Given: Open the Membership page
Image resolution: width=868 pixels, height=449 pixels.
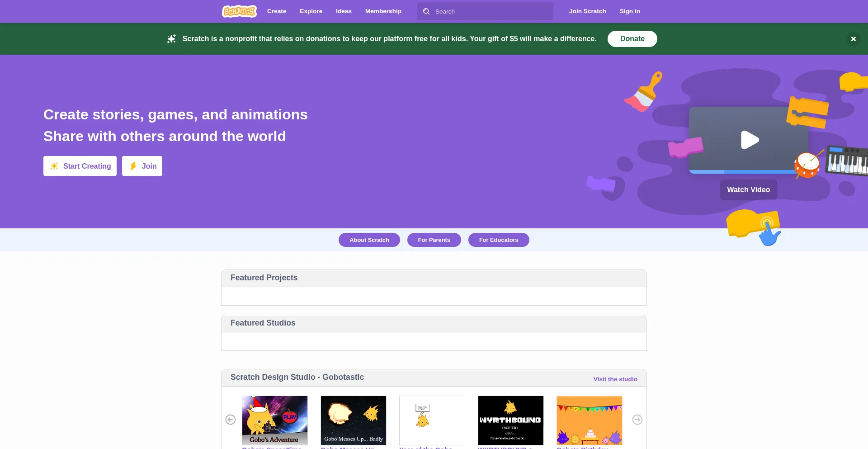Looking at the screenshot, I should click(383, 11).
